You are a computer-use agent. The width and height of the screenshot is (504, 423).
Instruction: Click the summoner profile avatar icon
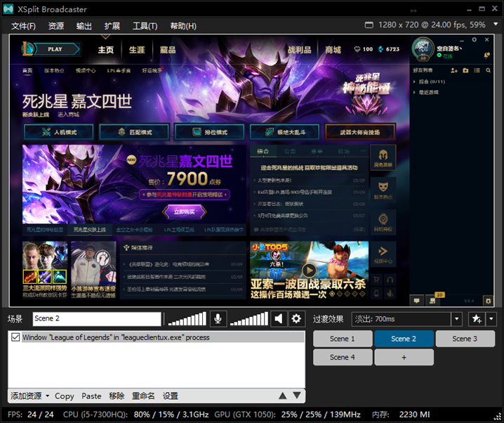[423, 48]
